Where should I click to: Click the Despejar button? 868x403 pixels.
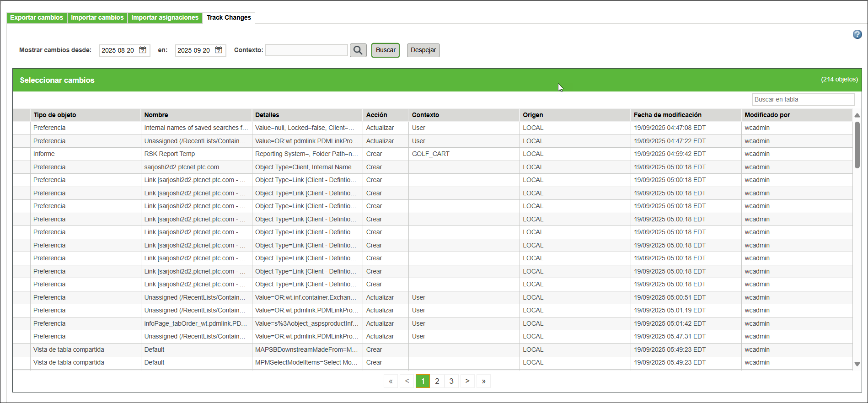coord(423,50)
